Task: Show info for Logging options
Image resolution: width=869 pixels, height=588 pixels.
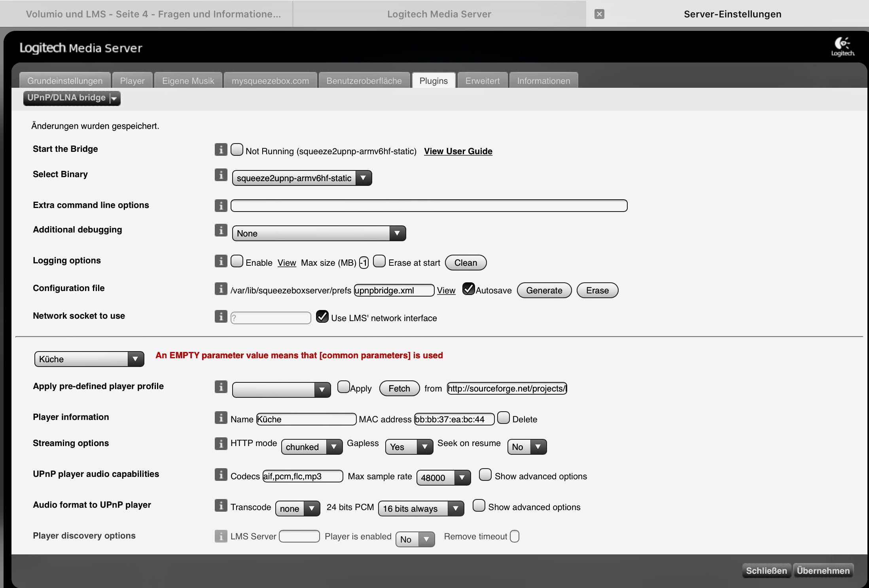Action: 221,261
